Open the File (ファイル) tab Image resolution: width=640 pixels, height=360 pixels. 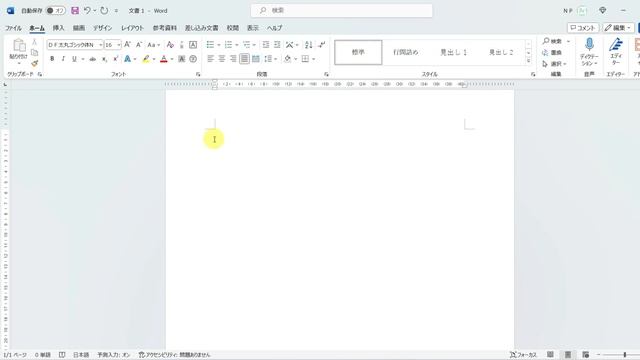point(13,28)
